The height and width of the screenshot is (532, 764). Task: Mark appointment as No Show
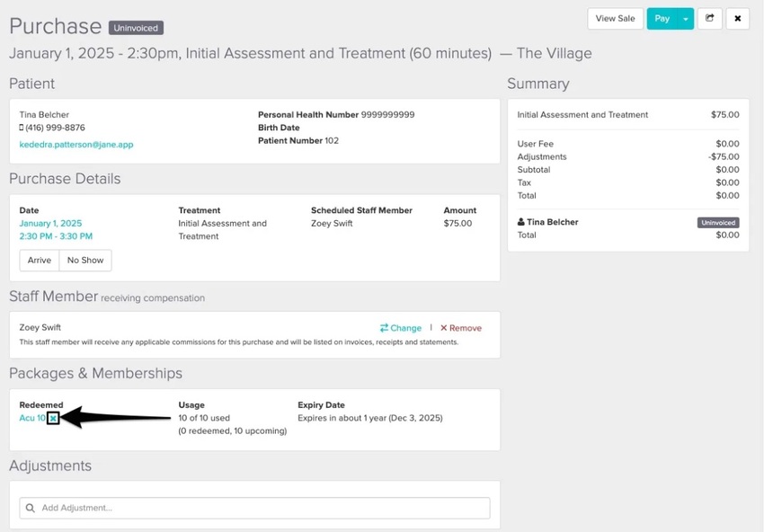[85, 260]
